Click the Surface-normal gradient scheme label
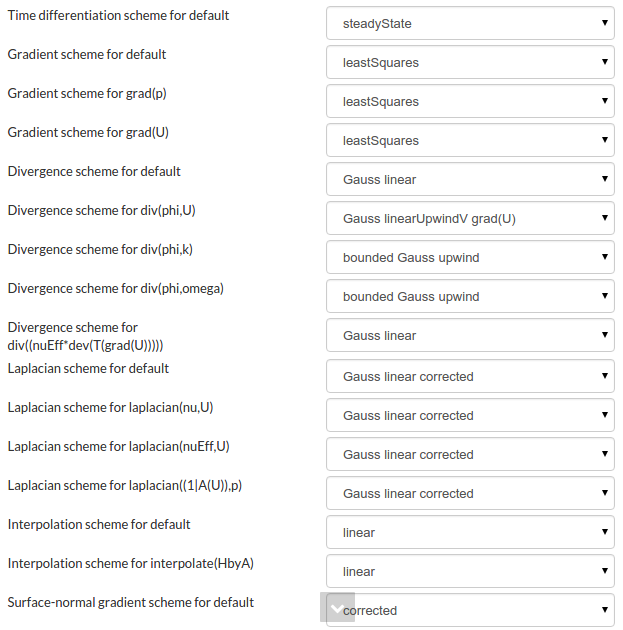This screenshot has height=630, width=623. coord(131,602)
